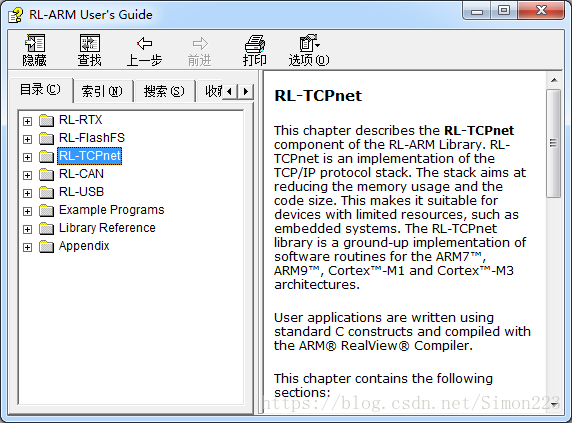Viewport: 572px width, 423px height.
Task: Switch to the 索引(N) index tab
Action: [102, 91]
